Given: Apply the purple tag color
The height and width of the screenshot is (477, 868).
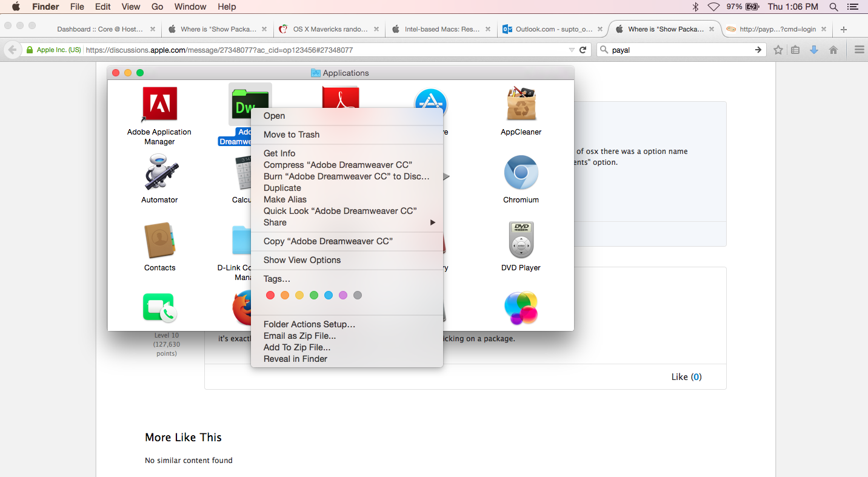Looking at the screenshot, I should (x=343, y=295).
